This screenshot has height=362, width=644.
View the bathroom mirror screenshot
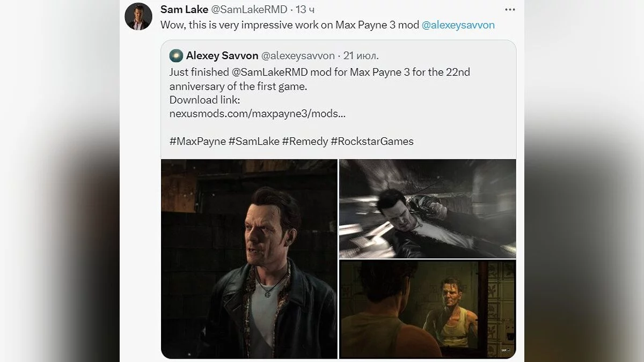click(x=427, y=309)
